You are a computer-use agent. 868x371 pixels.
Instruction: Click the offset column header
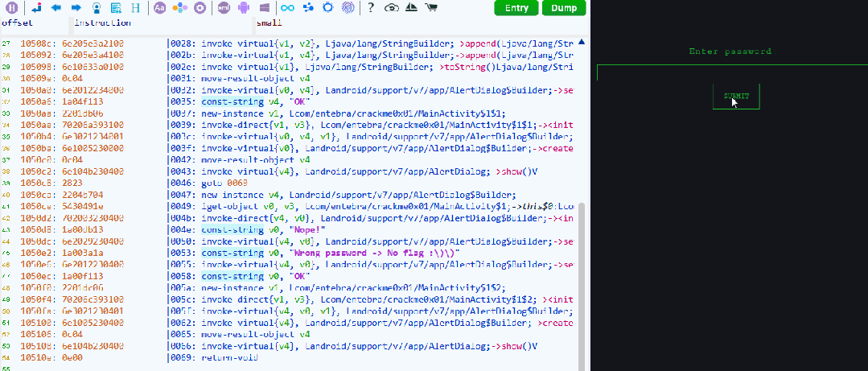[x=17, y=23]
